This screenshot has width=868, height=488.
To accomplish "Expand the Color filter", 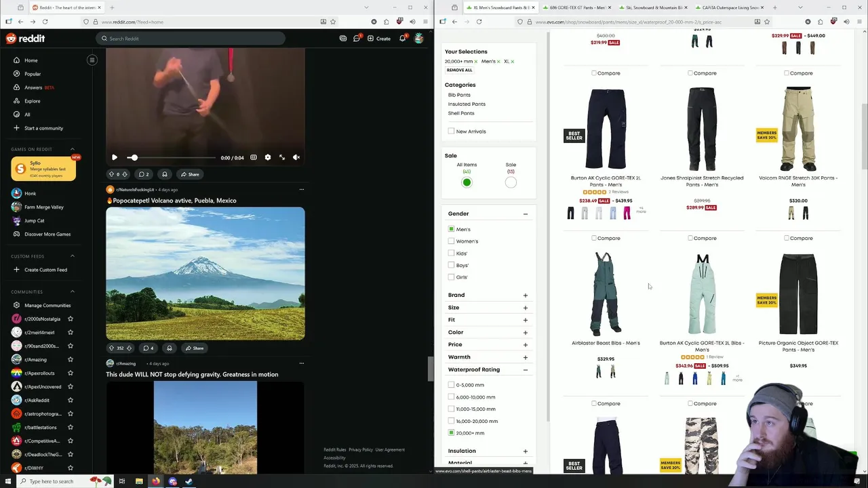I will pos(526,333).
